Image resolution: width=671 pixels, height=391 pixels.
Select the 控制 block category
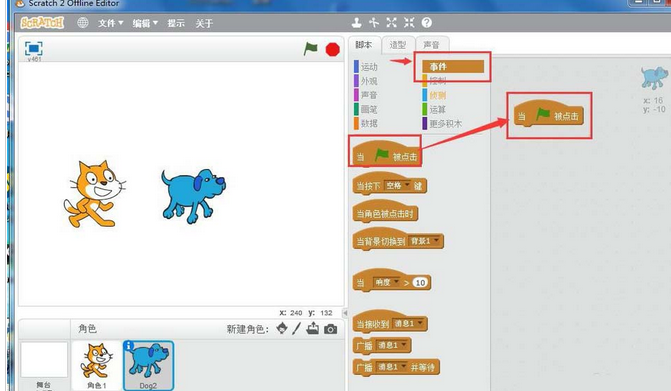(434, 81)
